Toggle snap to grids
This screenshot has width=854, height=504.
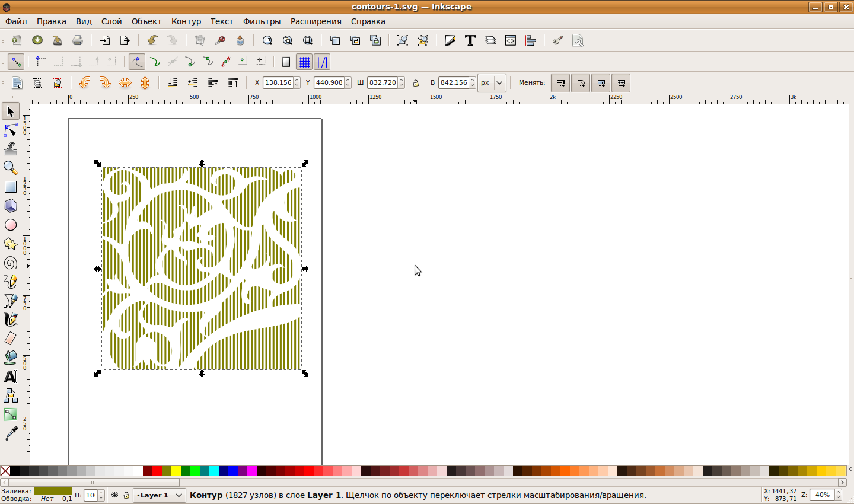click(305, 62)
